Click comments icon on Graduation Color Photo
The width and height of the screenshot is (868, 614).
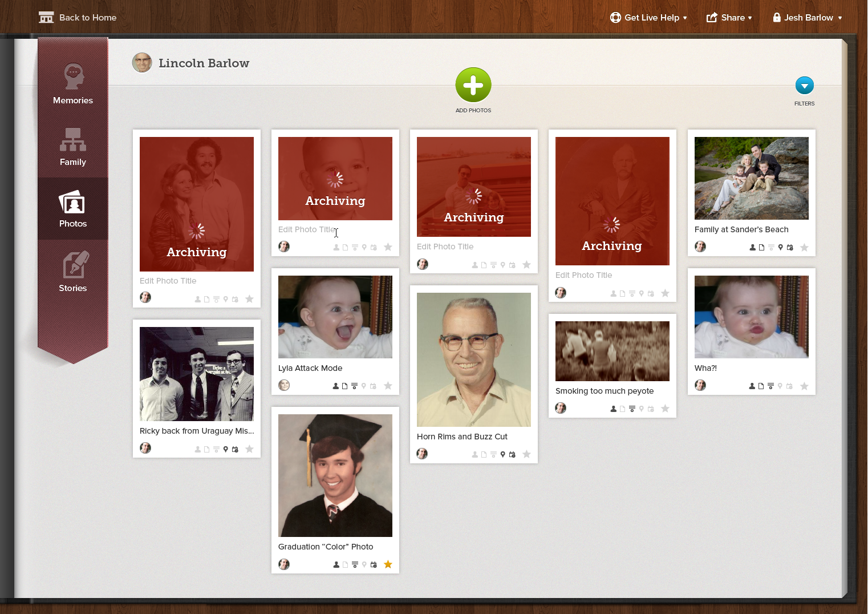[x=354, y=565]
